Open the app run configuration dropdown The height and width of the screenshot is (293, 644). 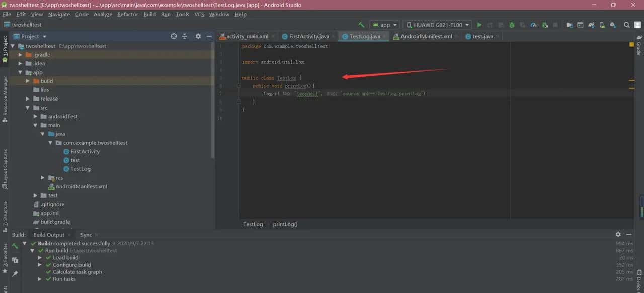point(385,25)
